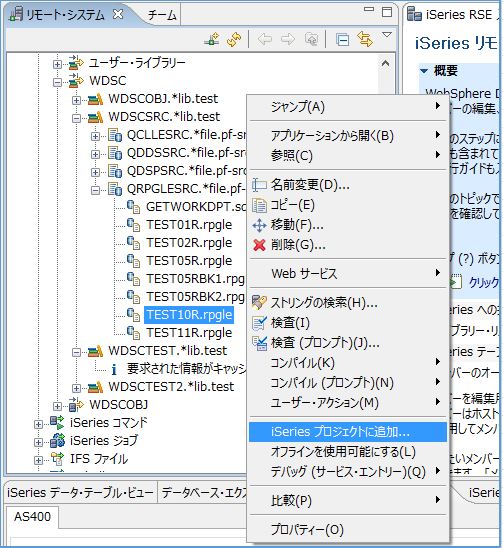The image size is (503, 548).
Task: Click the IFS ファイル subsystem icon
Action: click(57, 459)
